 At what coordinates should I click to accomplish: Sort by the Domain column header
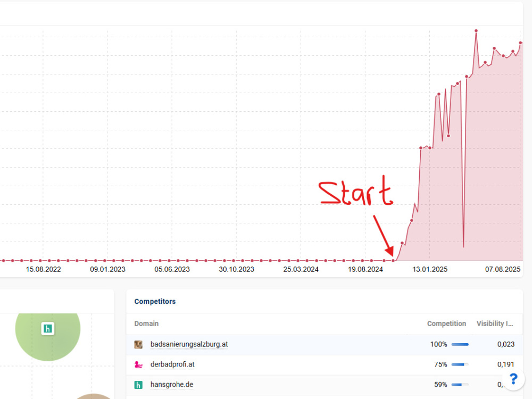[146, 323]
